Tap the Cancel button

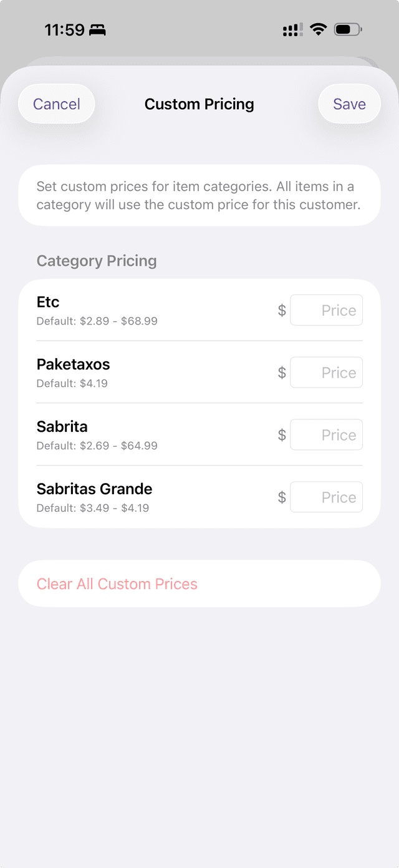pyautogui.click(x=57, y=104)
